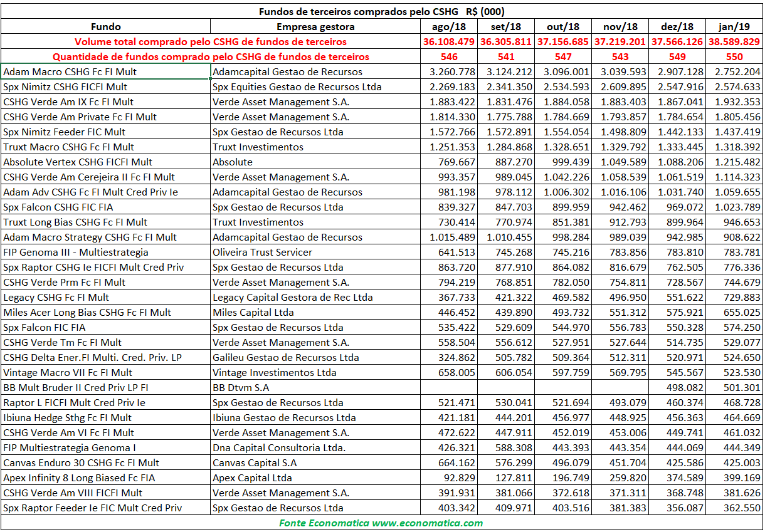Select cell 'CSHG Verde Am Cerejeira II Fc FI Mult'
Image resolution: width=765 pixels, height=532 pixels.
click(105, 177)
